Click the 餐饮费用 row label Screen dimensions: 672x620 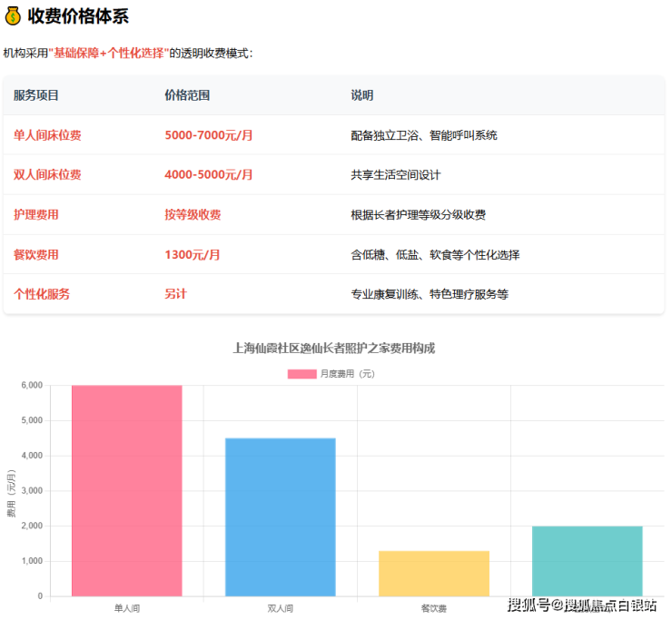pyautogui.click(x=36, y=255)
